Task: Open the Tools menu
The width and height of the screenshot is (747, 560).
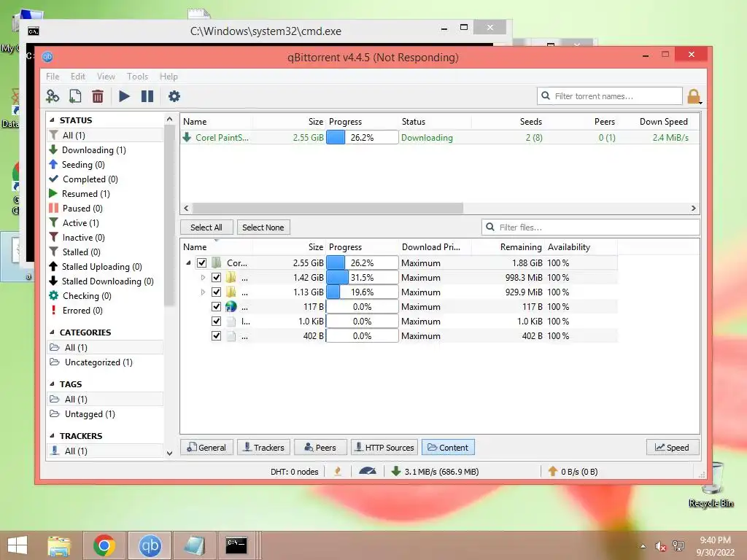Action: (137, 76)
